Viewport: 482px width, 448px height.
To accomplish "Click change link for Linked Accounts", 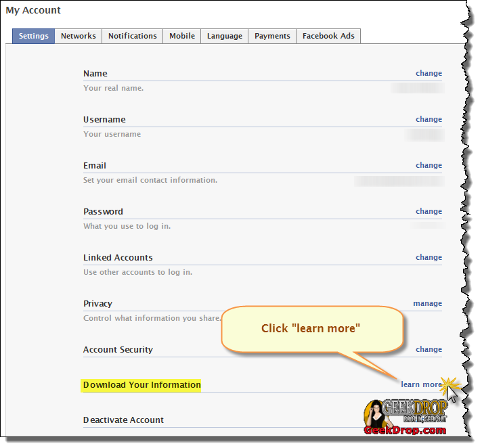I will (x=429, y=257).
